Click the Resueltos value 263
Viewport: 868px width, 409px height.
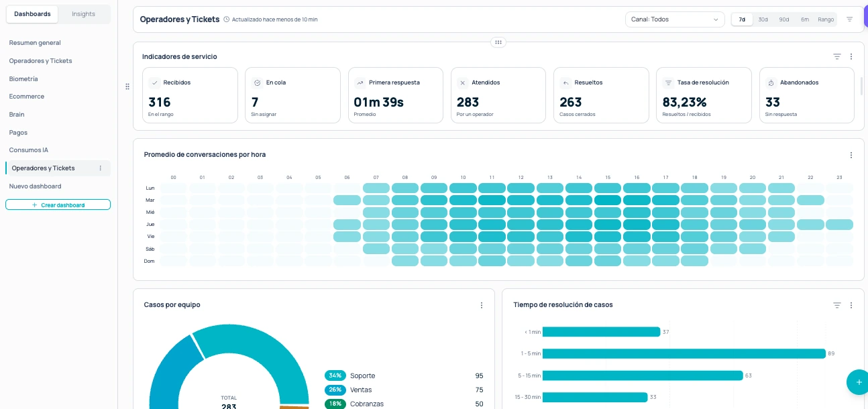571,103
